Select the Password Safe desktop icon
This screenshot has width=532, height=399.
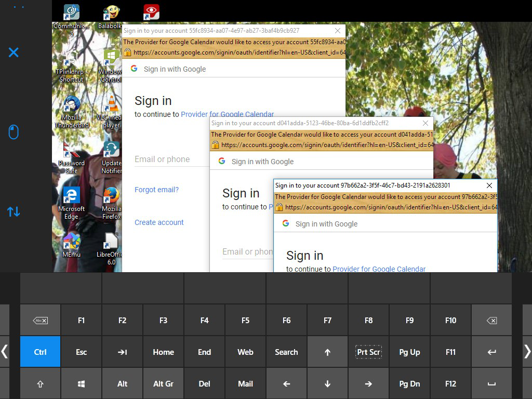(71, 158)
